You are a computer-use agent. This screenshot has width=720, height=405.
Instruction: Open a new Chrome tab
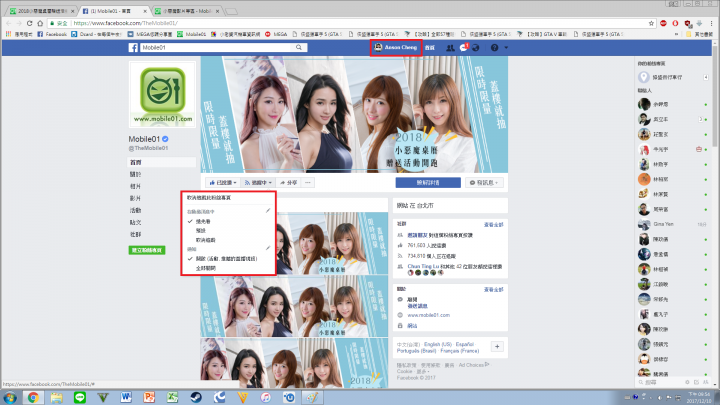pos(231,11)
